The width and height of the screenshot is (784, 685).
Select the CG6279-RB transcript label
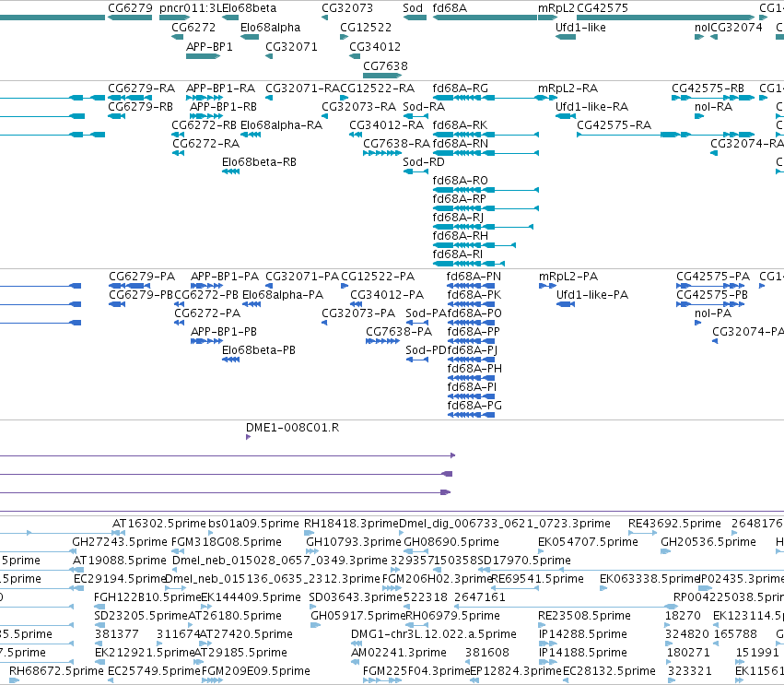(141, 107)
